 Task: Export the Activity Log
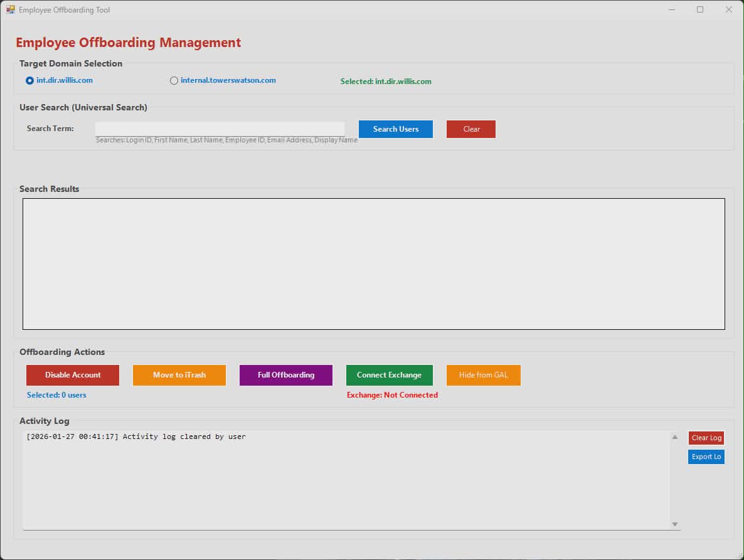706,457
